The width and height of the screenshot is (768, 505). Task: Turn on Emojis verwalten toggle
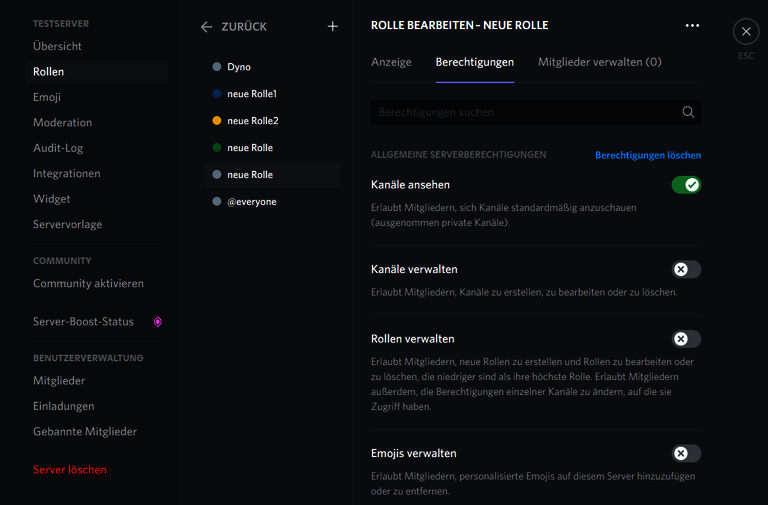(x=686, y=453)
